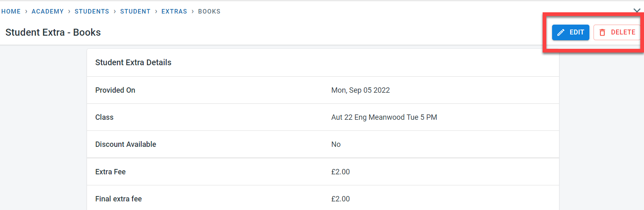
Task: Click the 'Student Extra - Books' page title
Action: click(x=53, y=32)
